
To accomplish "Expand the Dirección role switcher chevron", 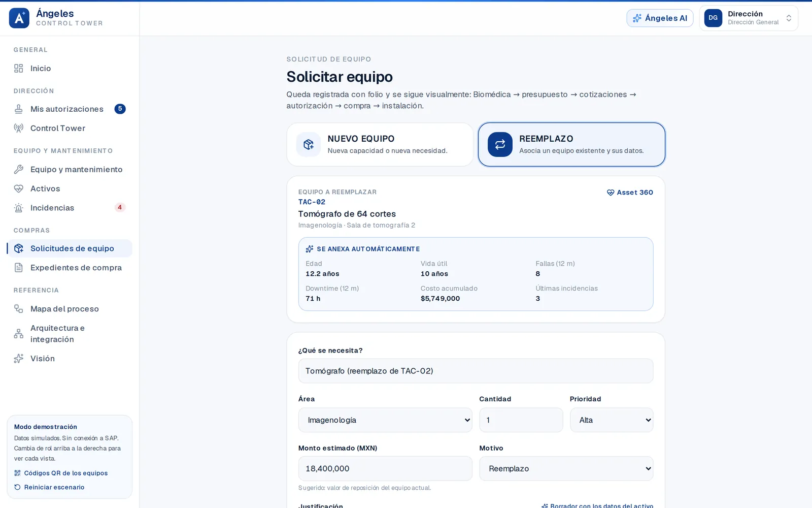I will tap(789, 18).
